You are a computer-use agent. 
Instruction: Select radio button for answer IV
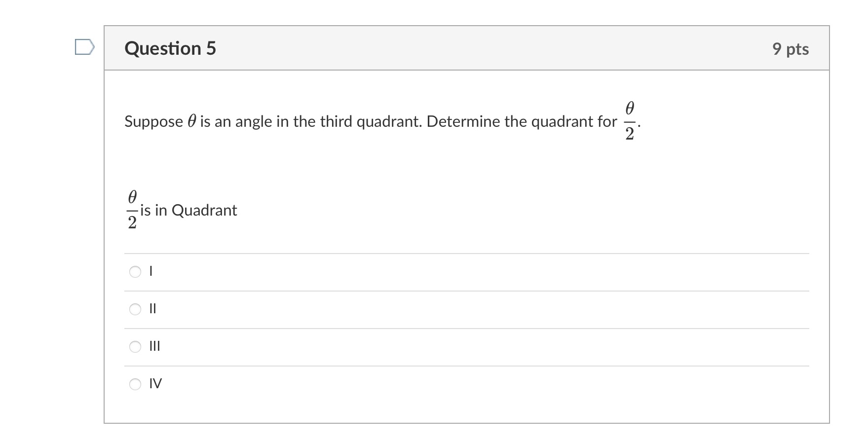[135, 384]
